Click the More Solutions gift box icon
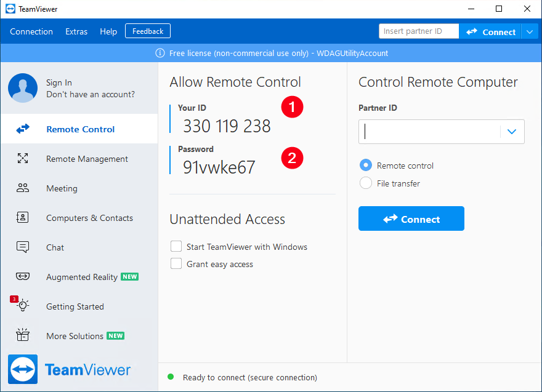Viewport: 542px width, 392px height. (23, 336)
